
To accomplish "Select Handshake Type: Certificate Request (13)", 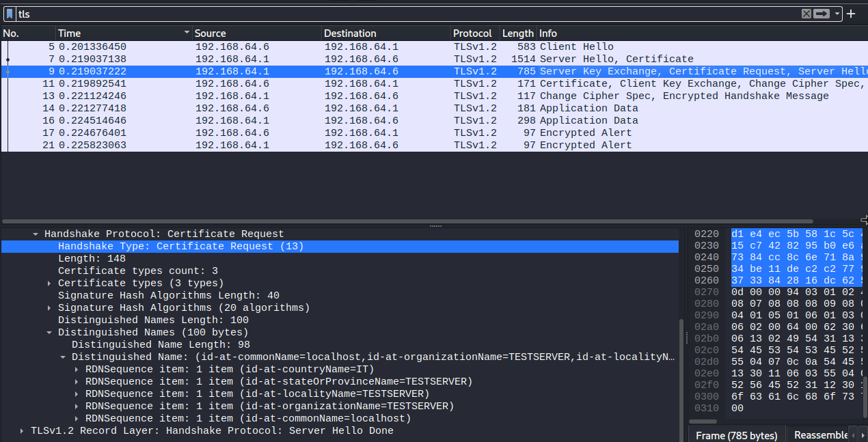I will pos(340,246).
